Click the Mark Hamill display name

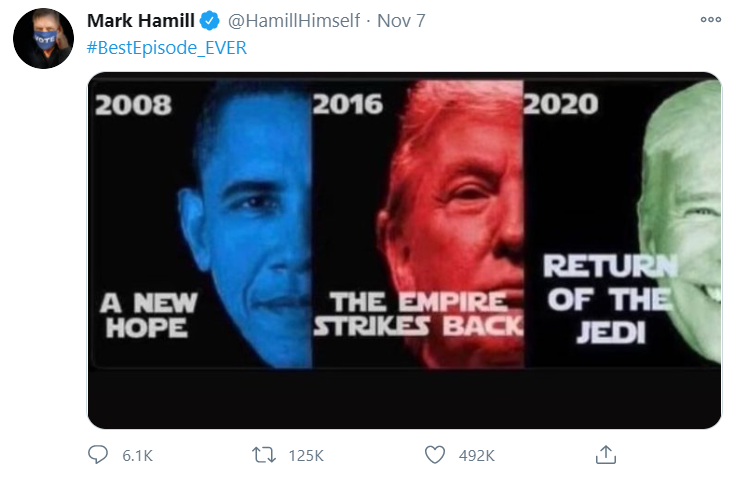pyautogui.click(x=141, y=21)
